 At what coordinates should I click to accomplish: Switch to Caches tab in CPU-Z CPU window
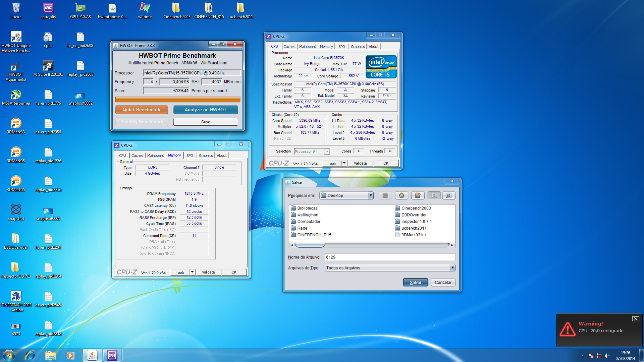[x=289, y=47]
